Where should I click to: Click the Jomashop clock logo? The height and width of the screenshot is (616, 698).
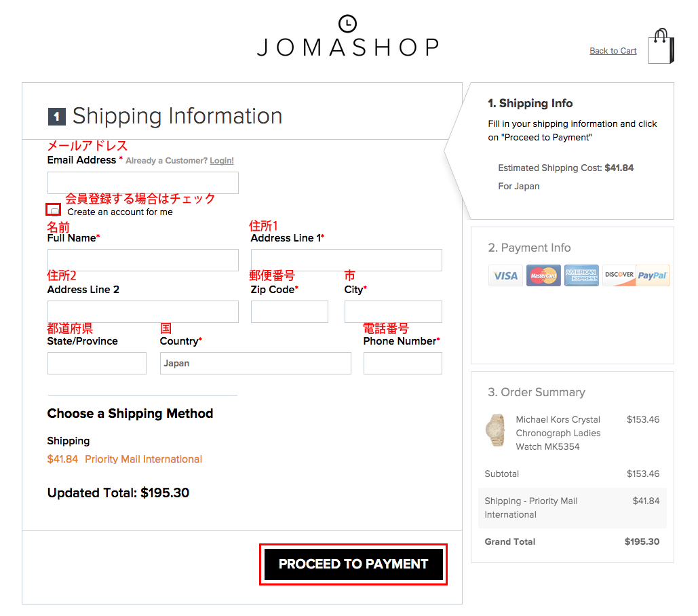[347, 24]
